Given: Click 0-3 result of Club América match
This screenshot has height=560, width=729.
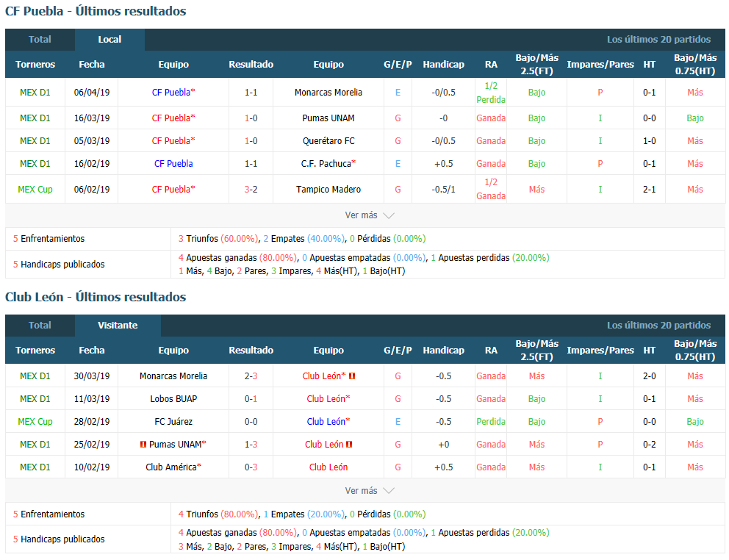Looking at the screenshot, I should [x=251, y=467].
